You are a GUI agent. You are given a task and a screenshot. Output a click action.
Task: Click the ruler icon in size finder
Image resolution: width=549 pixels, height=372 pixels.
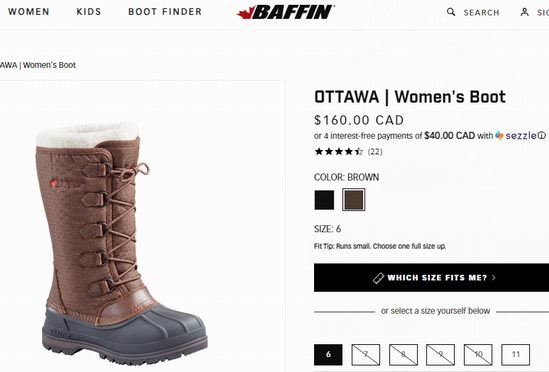[378, 278]
